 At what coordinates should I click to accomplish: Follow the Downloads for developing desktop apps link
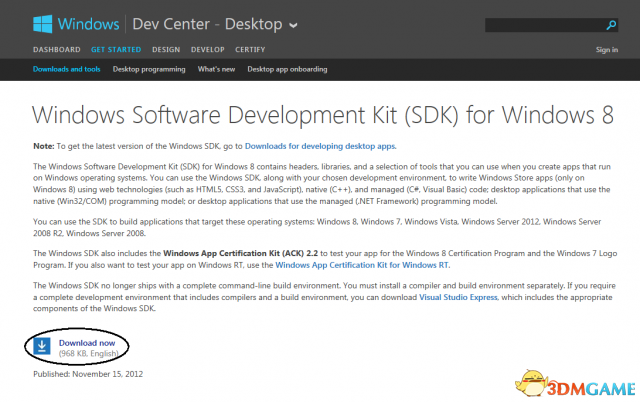(x=320, y=146)
